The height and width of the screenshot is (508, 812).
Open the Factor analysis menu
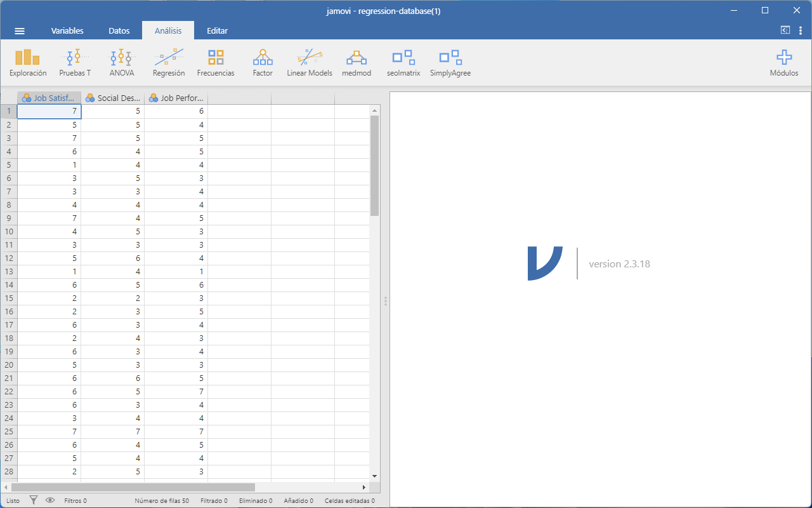point(263,63)
